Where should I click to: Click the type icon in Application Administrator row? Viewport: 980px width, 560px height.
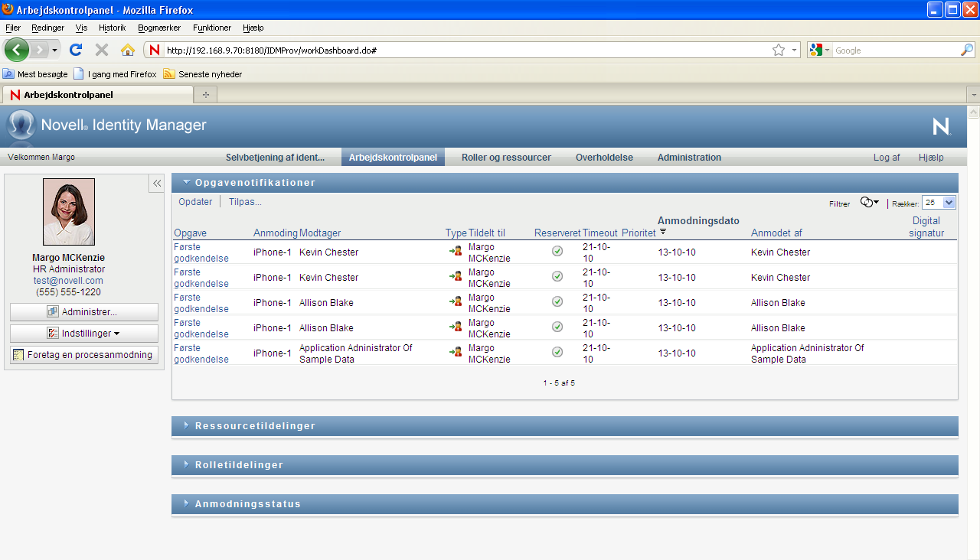[x=456, y=352]
